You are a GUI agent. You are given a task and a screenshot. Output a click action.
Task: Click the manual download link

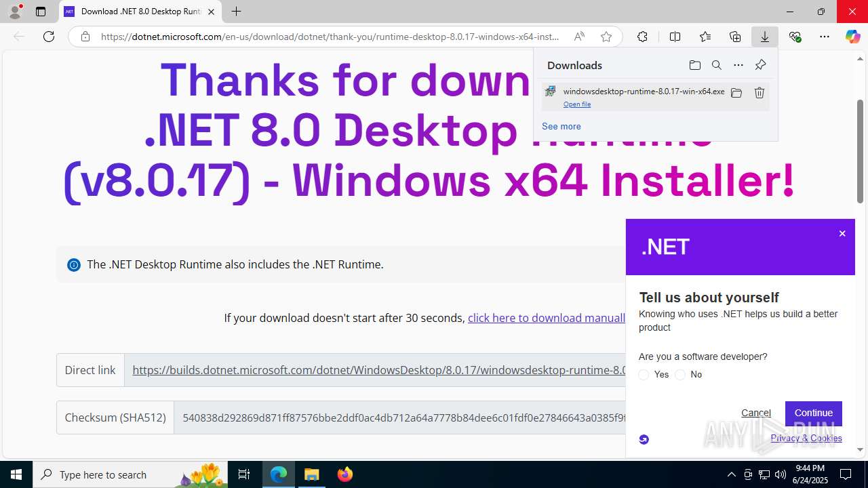[547, 318]
